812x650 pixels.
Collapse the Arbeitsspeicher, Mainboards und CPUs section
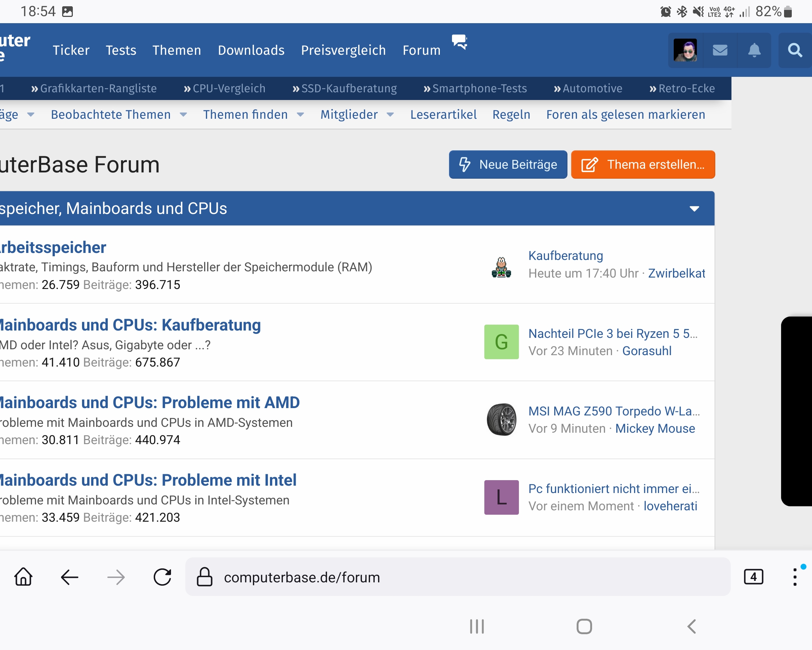[x=695, y=208]
